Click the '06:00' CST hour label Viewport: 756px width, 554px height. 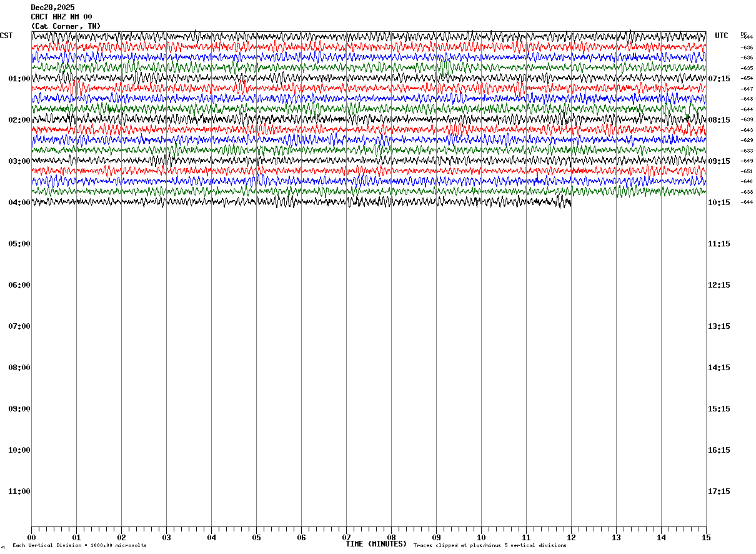[x=19, y=285]
